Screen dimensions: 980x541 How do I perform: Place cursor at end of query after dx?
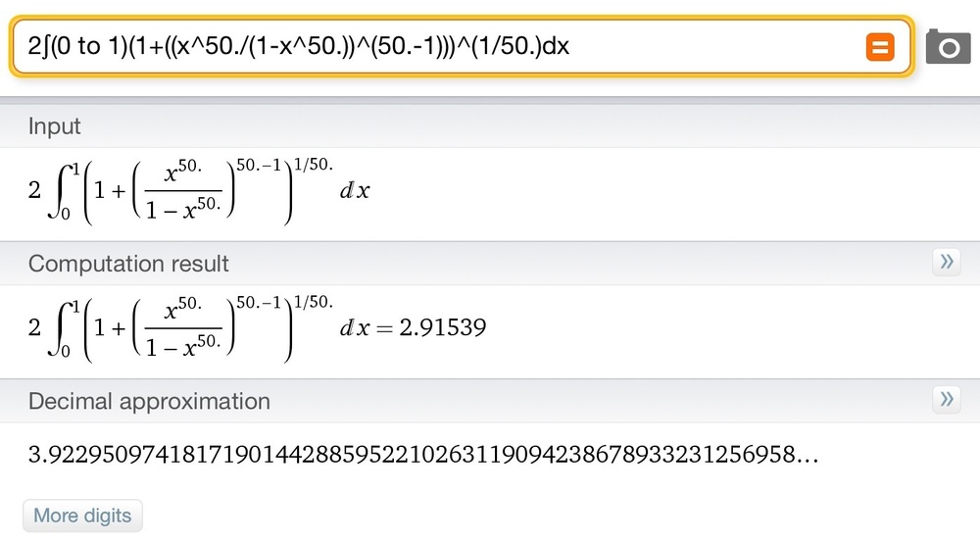point(570,46)
